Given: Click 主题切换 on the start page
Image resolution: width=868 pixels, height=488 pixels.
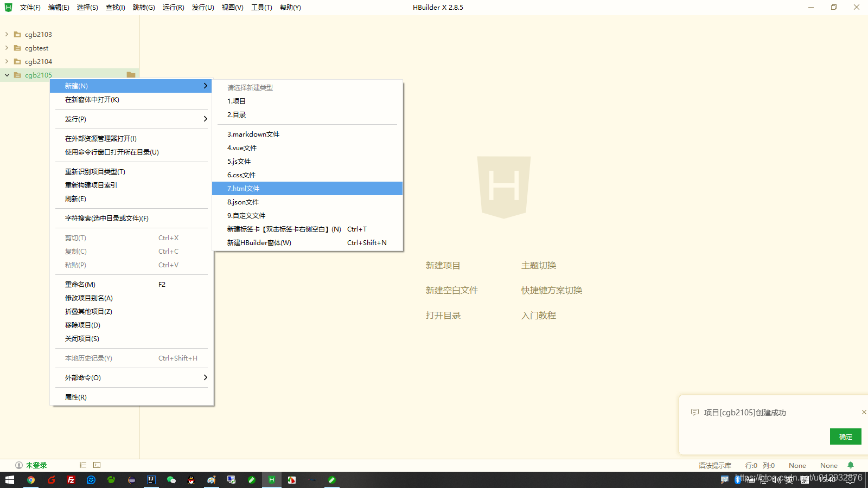Looking at the screenshot, I should (538, 265).
